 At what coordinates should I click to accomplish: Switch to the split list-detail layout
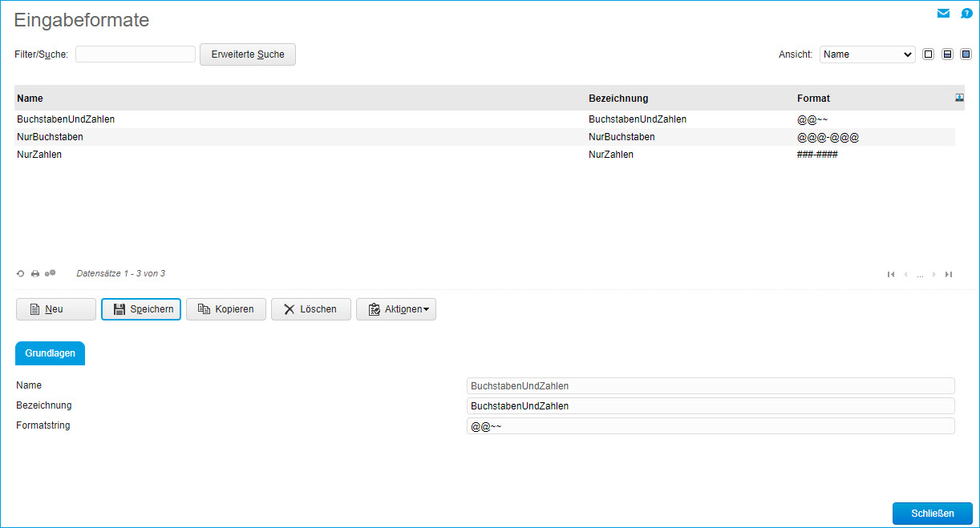(947, 54)
